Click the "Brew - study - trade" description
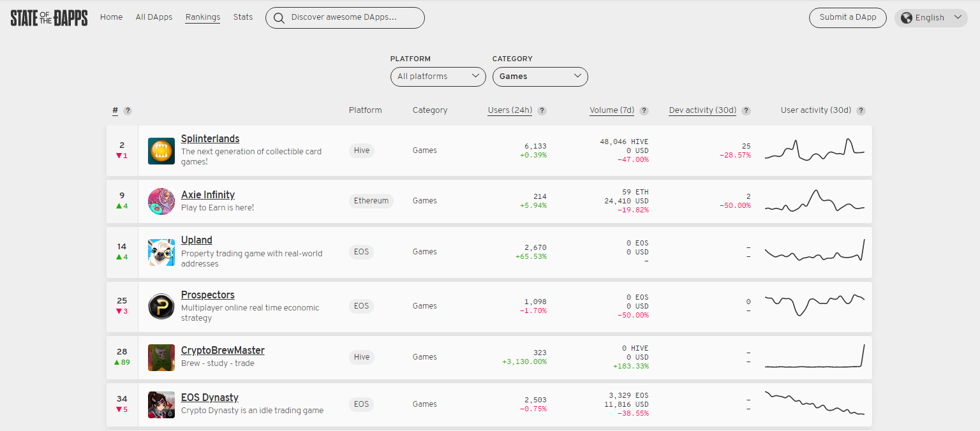This screenshot has height=431, width=980. [218, 363]
